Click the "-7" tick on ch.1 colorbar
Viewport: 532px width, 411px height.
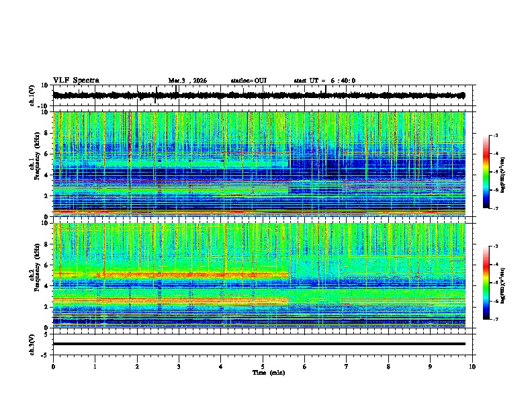click(x=495, y=208)
